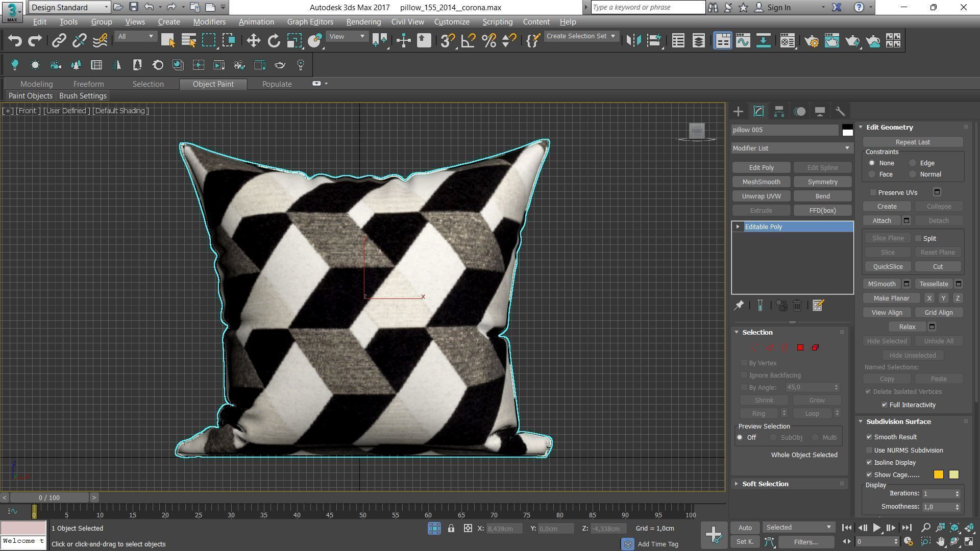
Task: Switch to the Freeform ribbon tab
Action: [x=88, y=84]
